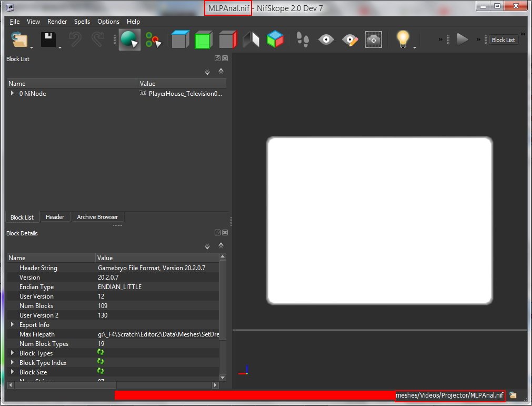532x406 pixels.
Task: Switch to the blue-top cube view
Action: click(x=180, y=40)
